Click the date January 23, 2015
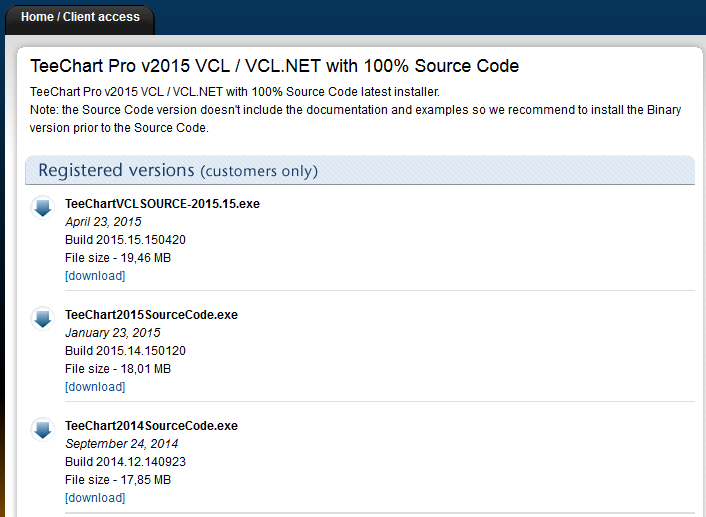706x517 pixels. coord(113,332)
